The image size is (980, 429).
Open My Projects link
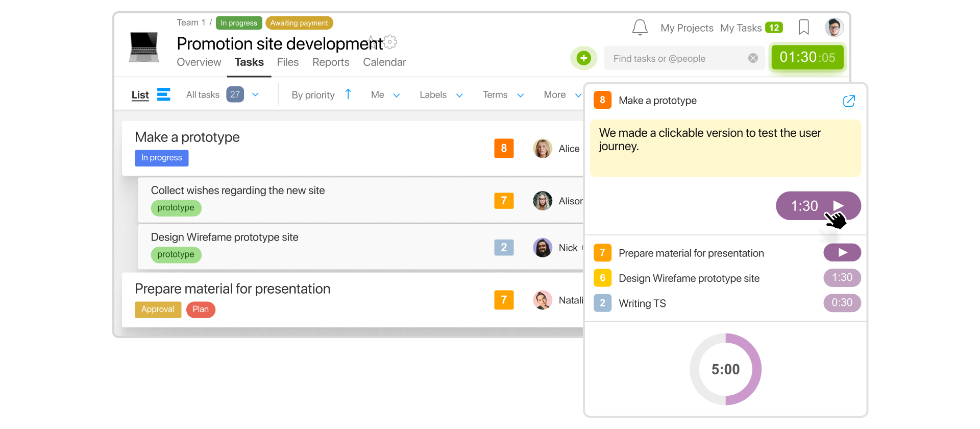[687, 28]
